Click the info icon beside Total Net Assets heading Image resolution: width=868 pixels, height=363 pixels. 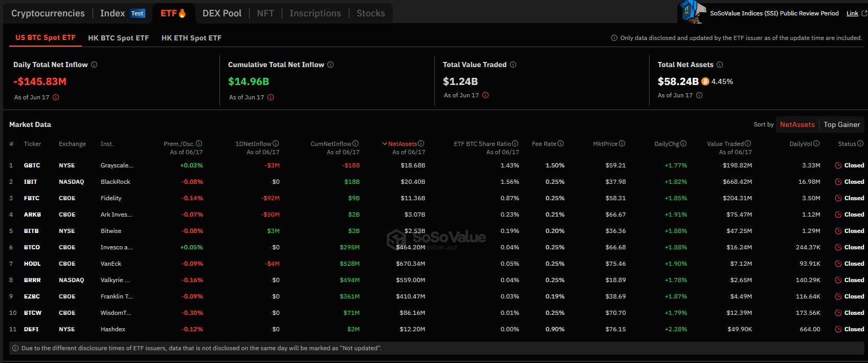point(720,65)
